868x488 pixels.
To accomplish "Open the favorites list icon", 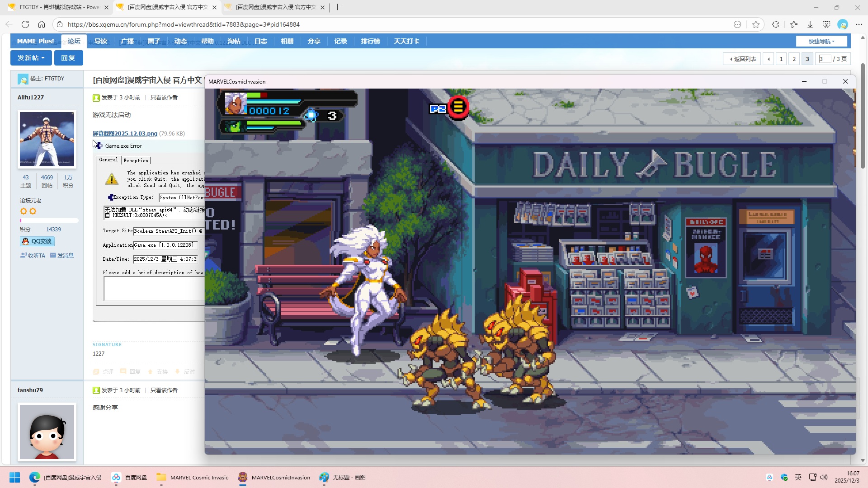I will pos(793,24).
